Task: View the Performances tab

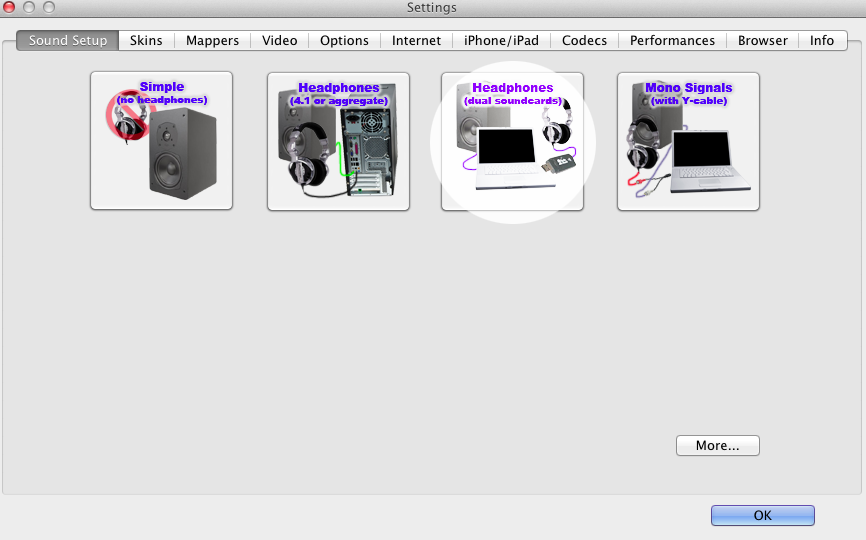Action: click(672, 41)
